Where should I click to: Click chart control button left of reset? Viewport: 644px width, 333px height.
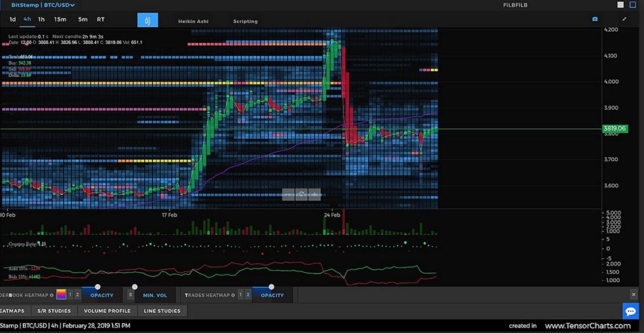click(x=288, y=194)
